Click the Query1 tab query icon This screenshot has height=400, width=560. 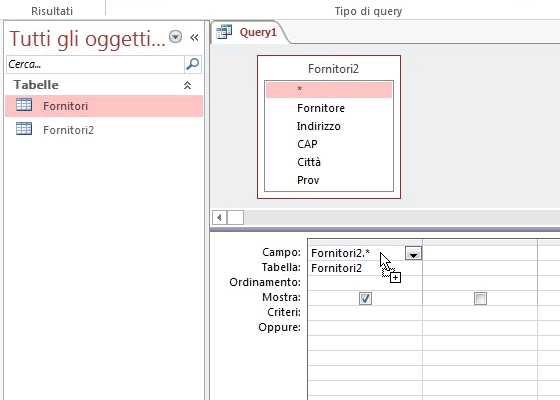(x=224, y=32)
